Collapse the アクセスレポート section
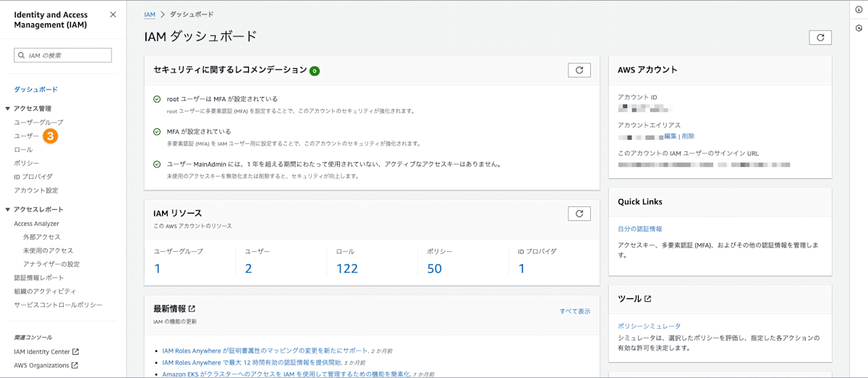 click(x=8, y=210)
